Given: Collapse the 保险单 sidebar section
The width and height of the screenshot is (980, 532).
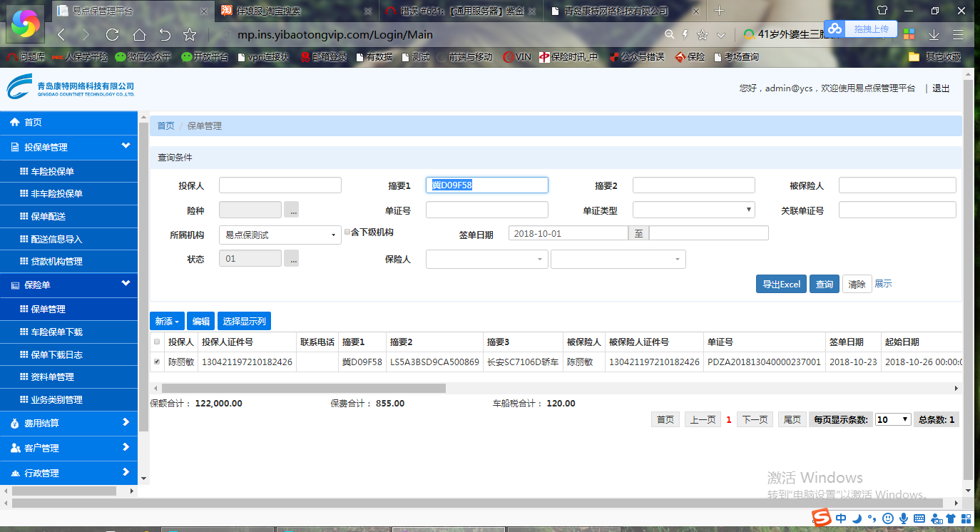Looking at the screenshot, I should point(68,285).
